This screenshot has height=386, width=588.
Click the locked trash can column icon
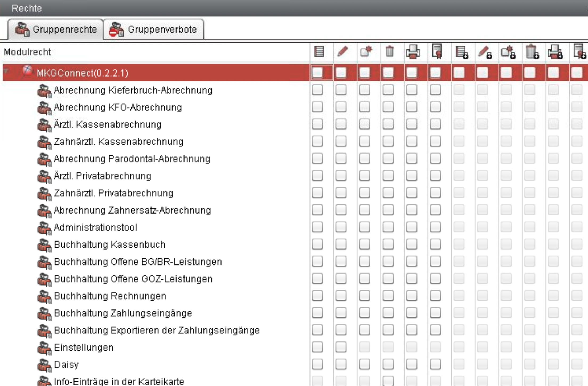click(x=532, y=52)
